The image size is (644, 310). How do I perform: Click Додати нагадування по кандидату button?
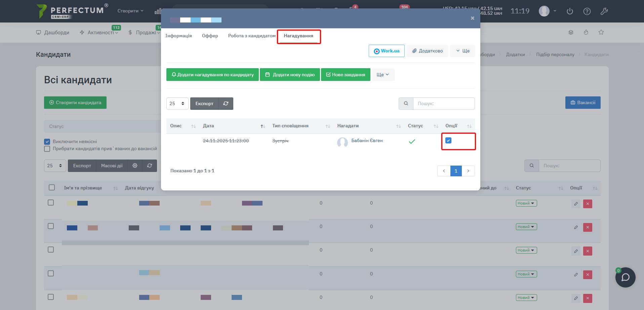click(212, 75)
